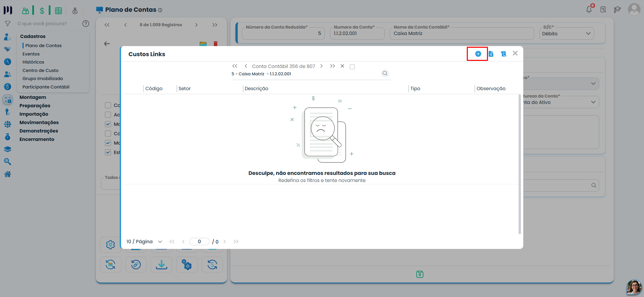The image size is (644, 297).
Task: Add a new Custos Links entry
Action: click(478, 54)
